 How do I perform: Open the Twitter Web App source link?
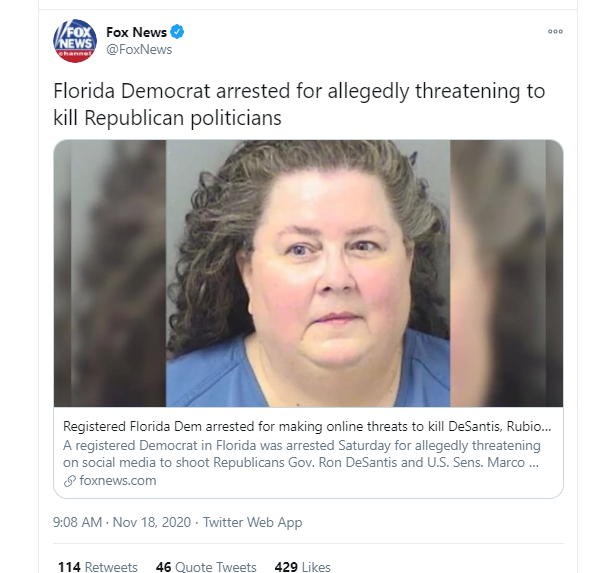pos(252,522)
